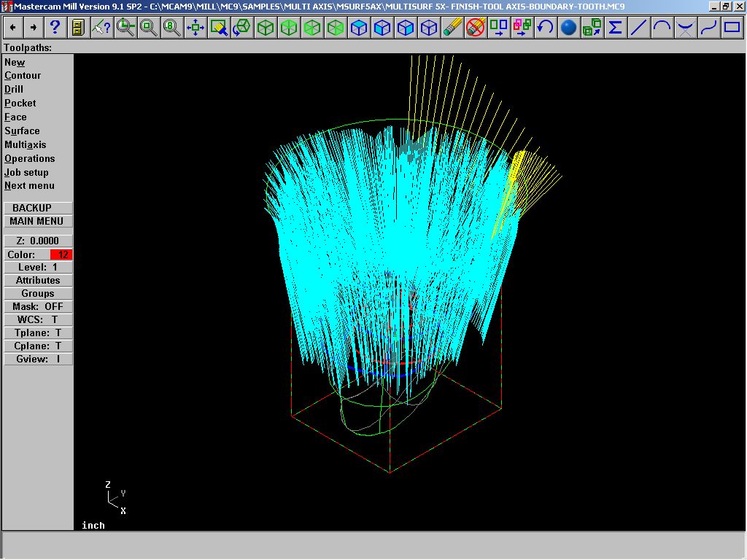Select the Create line icon
747x560 pixels.
pyautogui.click(x=639, y=28)
